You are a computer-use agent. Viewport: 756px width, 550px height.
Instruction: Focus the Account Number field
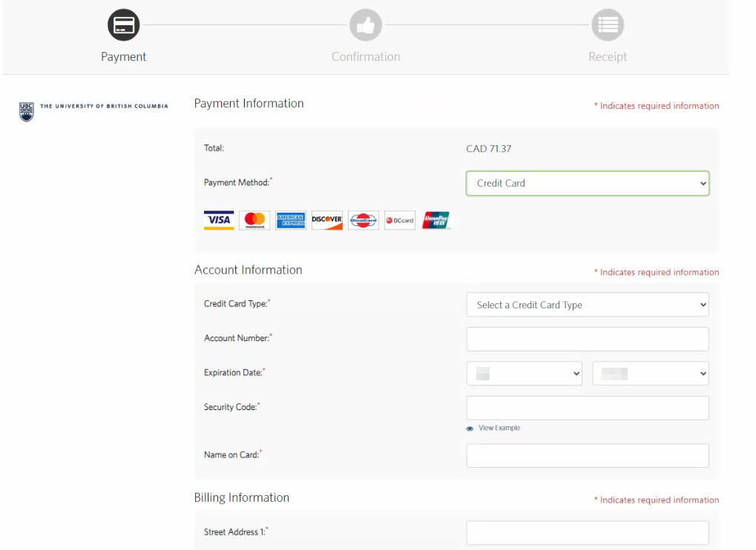[x=588, y=339]
